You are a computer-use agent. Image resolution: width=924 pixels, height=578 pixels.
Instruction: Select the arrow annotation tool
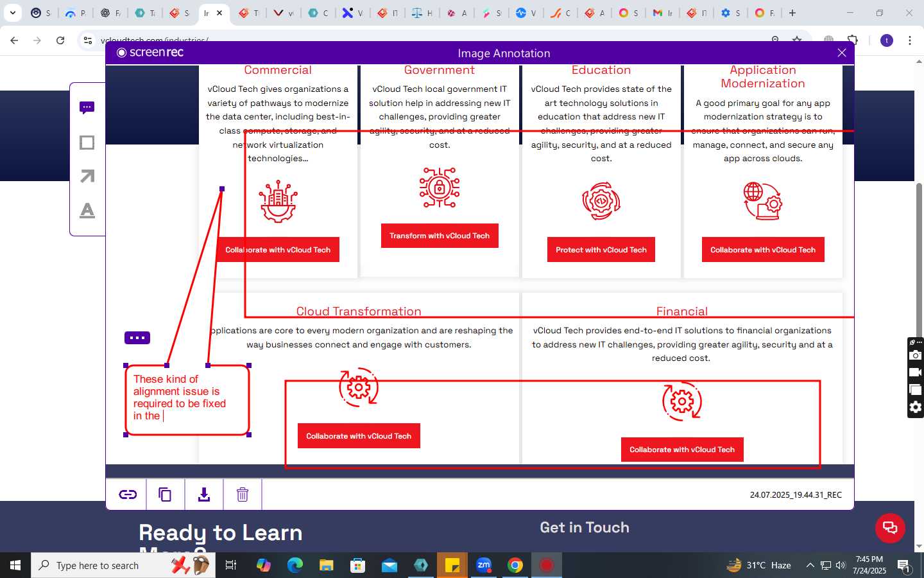(x=87, y=176)
